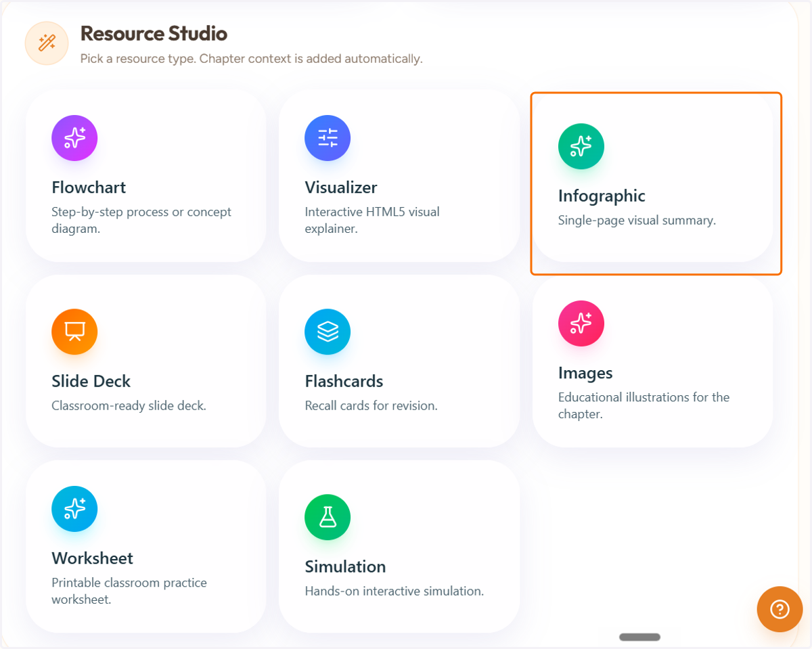The width and height of the screenshot is (812, 649).
Task: Click the pink Images sparkle icon
Action: tap(581, 323)
